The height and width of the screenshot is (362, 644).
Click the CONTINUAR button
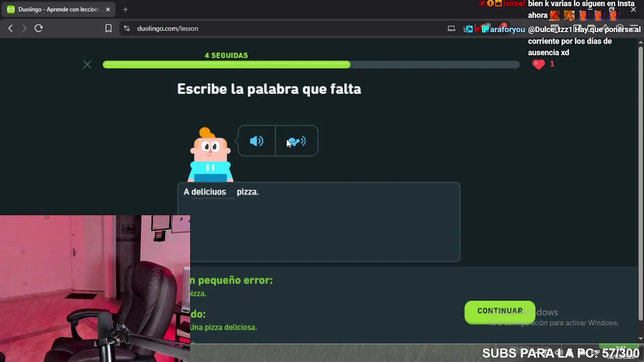point(500,311)
